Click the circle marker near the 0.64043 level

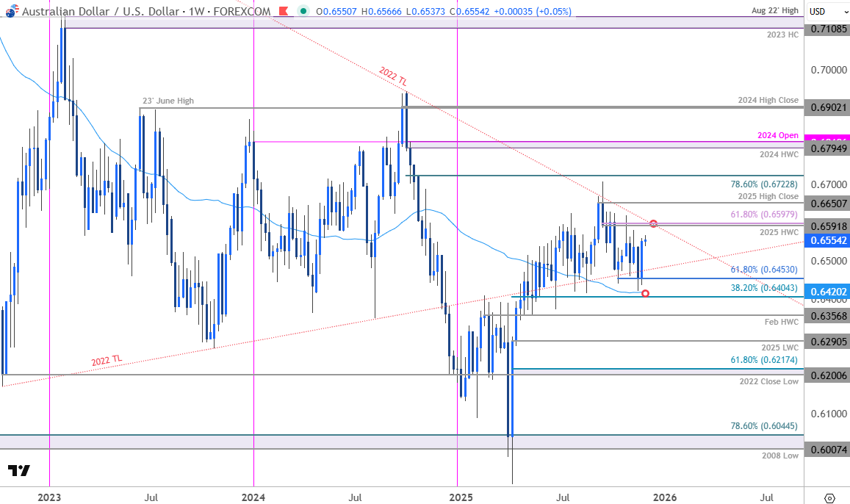coord(646,293)
